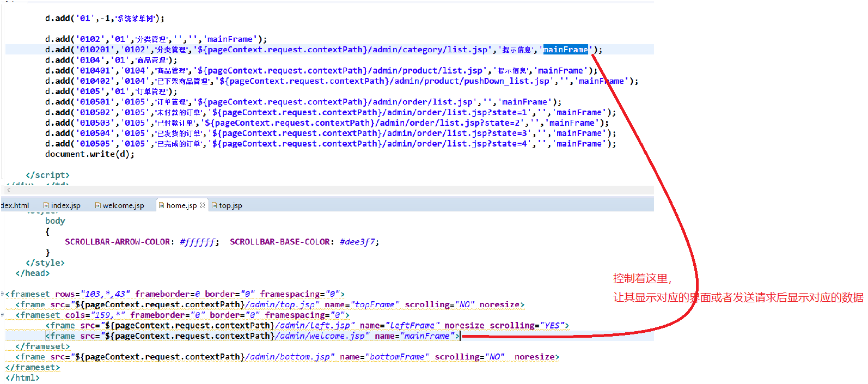Screen dimensions: 868x384
Task: Click the d.add('0104','01' line
Action: point(111,60)
